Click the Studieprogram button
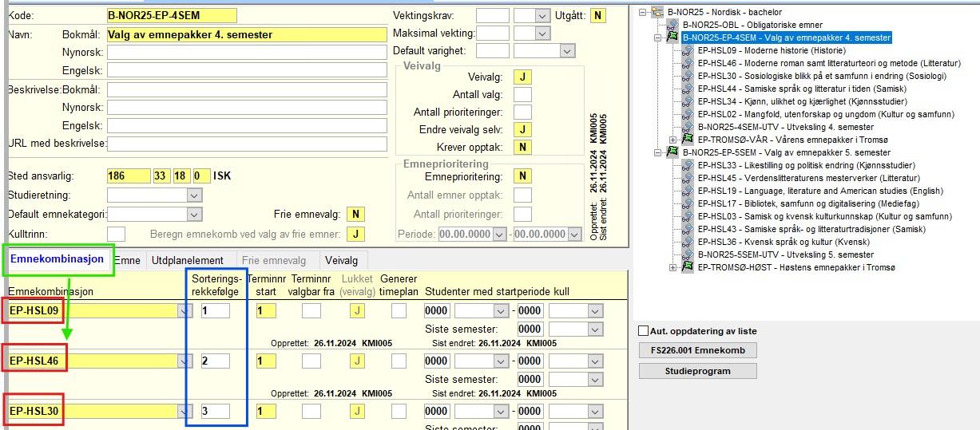 pyautogui.click(x=697, y=371)
